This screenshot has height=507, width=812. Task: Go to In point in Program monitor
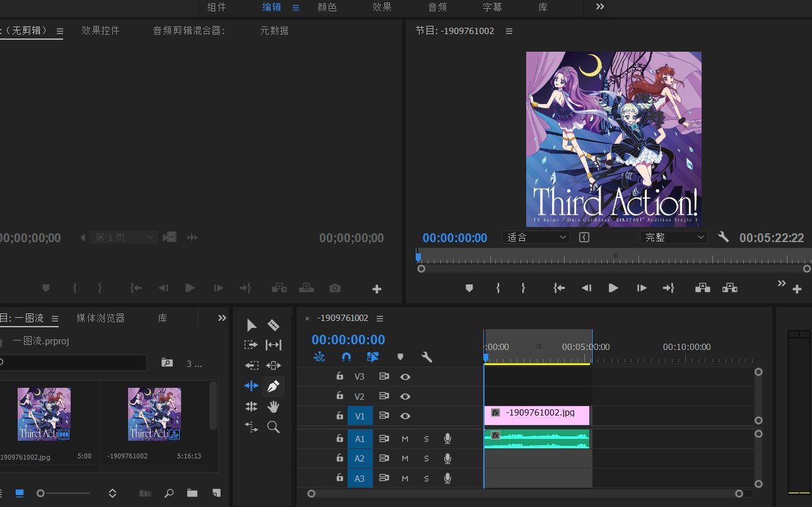559,288
